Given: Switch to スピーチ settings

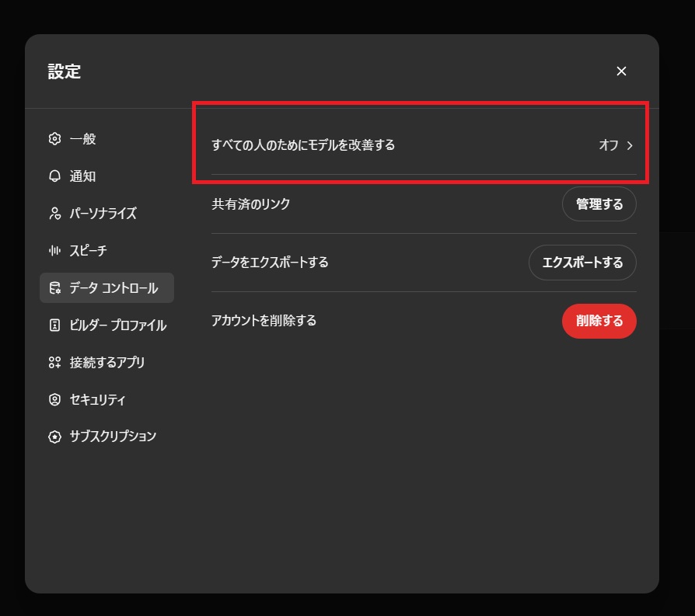Looking at the screenshot, I should tap(107, 251).
